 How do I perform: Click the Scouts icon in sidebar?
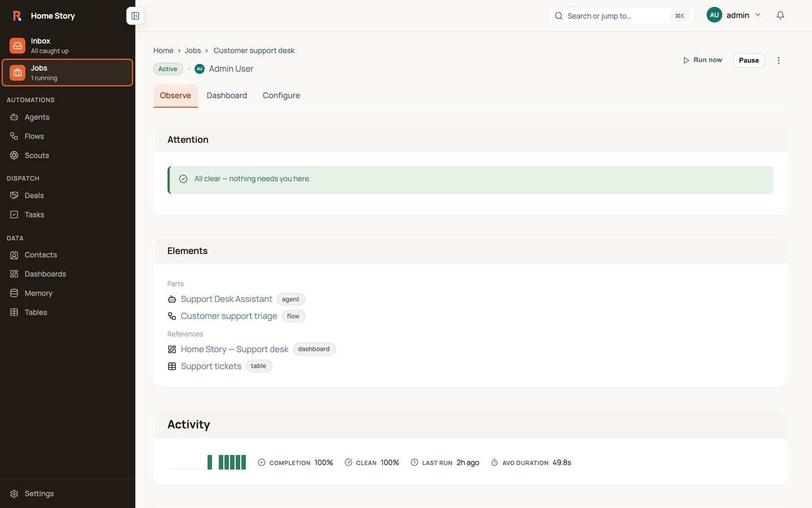(x=14, y=155)
